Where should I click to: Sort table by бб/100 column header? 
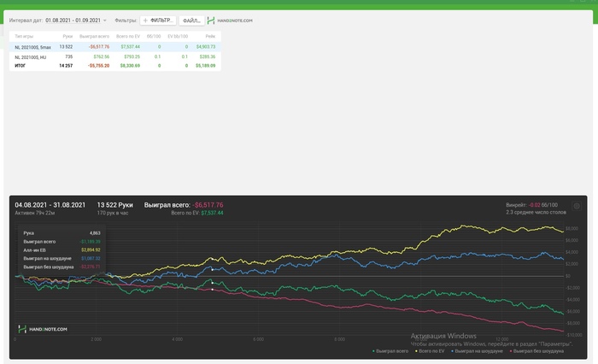154,36
